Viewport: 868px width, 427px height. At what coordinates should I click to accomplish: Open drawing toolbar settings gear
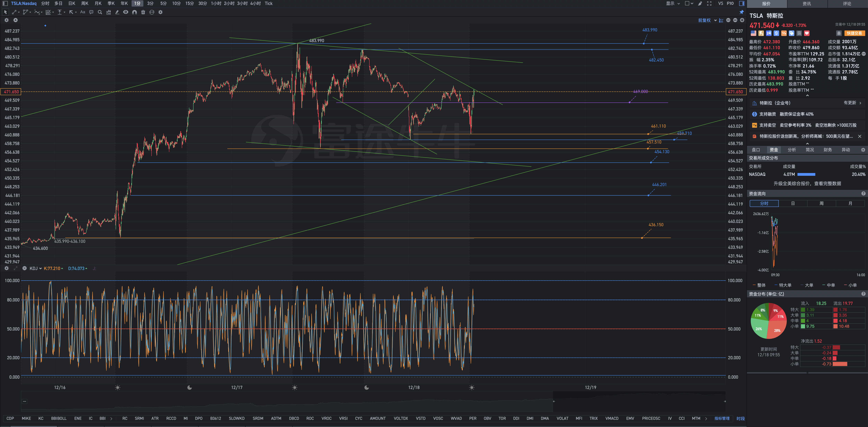pos(160,12)
